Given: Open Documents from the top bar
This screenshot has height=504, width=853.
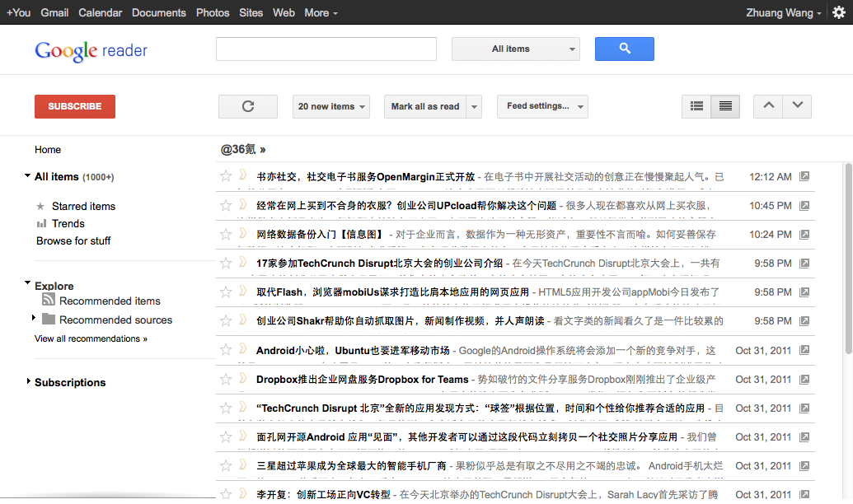Looking at the screenshot, I should click(x=159, y=12).
